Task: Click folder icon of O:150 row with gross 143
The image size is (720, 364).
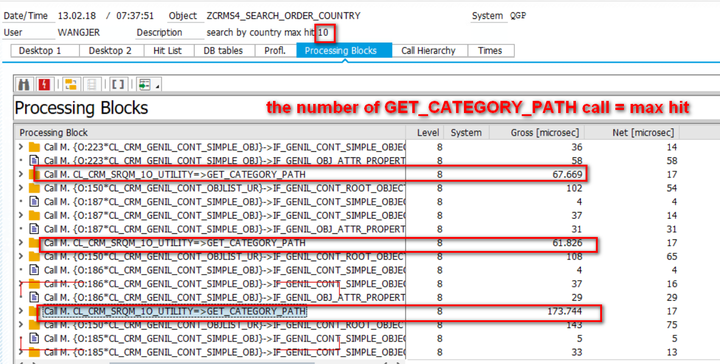Action: [x=34, y=325]
